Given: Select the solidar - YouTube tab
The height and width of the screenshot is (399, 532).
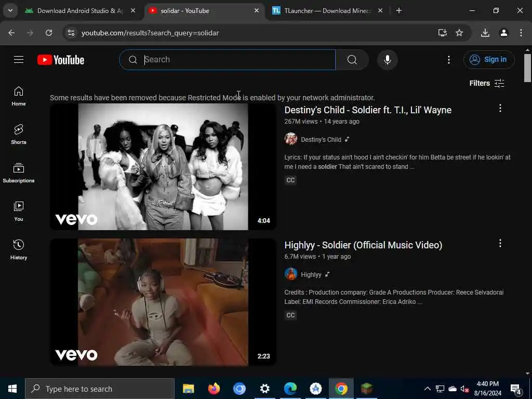Looking at the screenshot, I should [x=204, y=11].
